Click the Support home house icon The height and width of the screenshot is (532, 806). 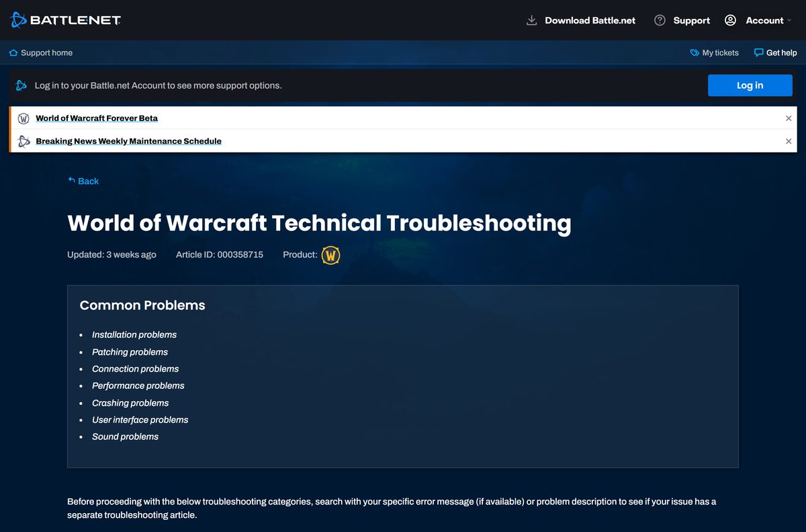click(x=13, y=52)
